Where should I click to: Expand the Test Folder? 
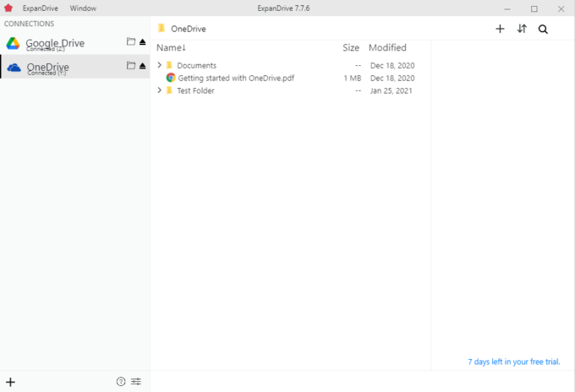160,90
